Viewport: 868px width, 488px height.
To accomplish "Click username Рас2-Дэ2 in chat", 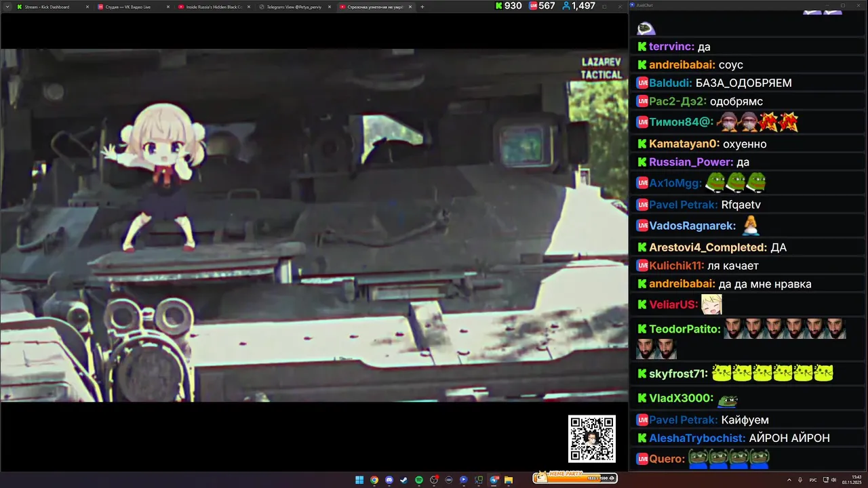I will [677, 102].
